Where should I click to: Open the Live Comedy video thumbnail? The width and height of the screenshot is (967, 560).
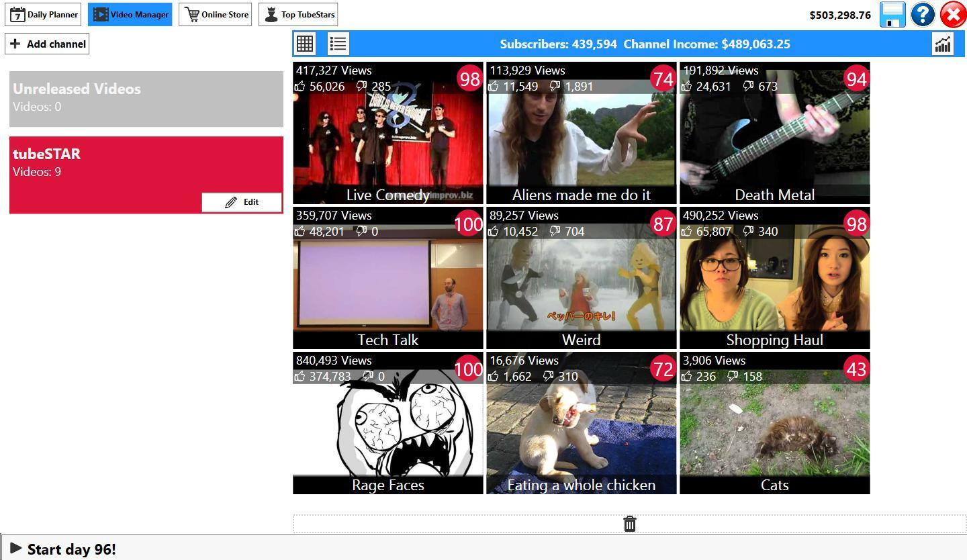[388, 133]
